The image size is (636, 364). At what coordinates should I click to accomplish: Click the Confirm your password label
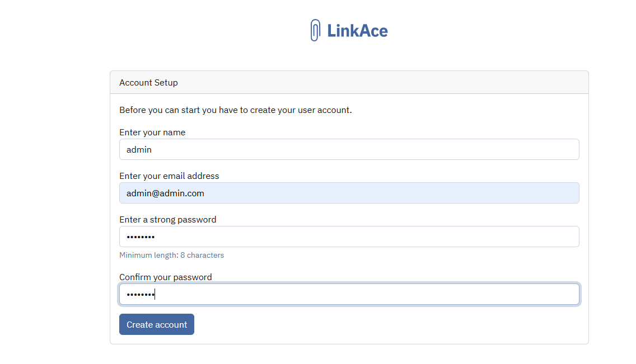pyautogui.click(x=166, y=277)
